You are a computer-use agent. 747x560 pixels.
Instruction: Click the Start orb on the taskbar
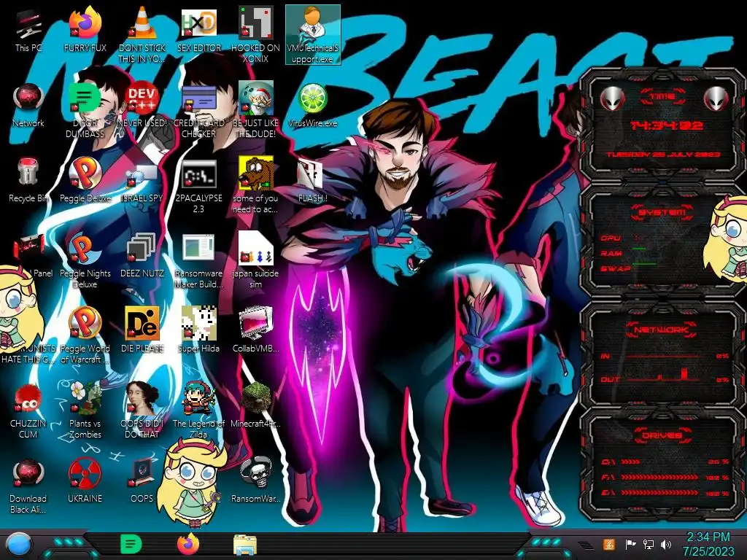pyautogui.click(x=18, y=544)
